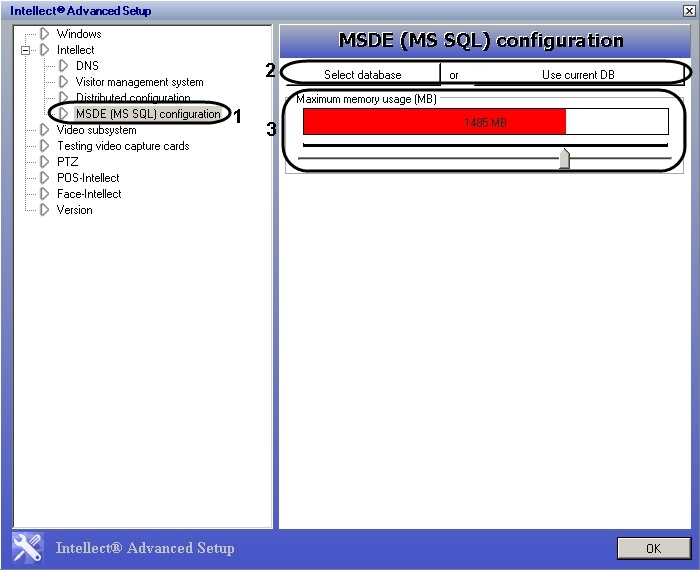Click the Maximum memory usage (MB) label

point(367,99)
